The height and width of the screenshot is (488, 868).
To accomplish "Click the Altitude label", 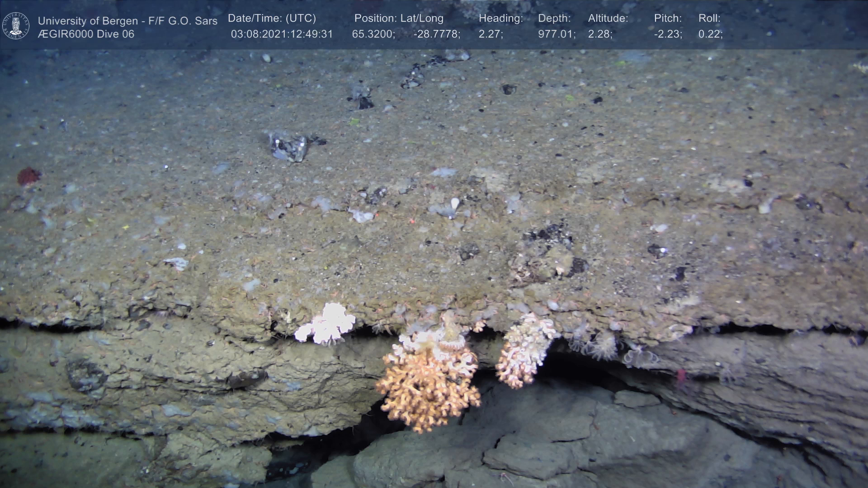I will [x=608, y=19].
